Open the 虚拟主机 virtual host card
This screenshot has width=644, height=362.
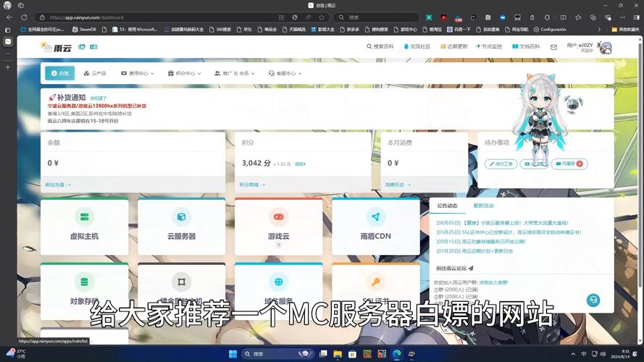point(84,227)
